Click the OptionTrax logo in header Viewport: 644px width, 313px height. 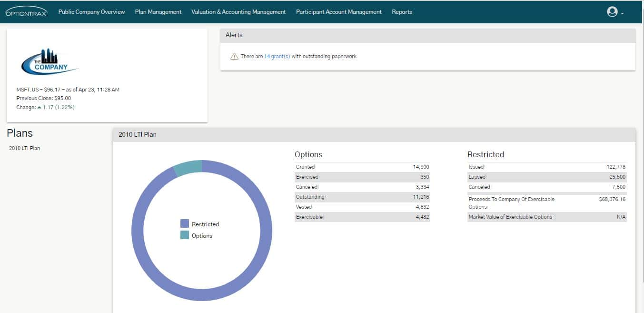point(27,12)
